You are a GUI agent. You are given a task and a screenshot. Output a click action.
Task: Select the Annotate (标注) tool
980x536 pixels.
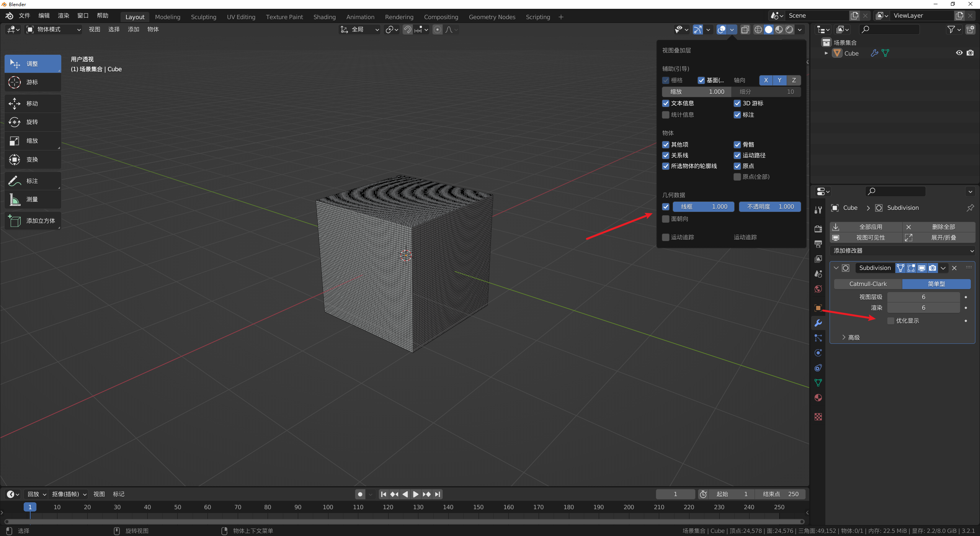33,181
